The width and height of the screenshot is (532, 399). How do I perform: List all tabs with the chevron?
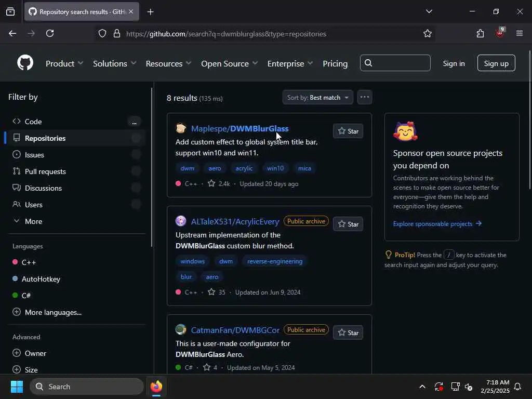click(429, 11)
